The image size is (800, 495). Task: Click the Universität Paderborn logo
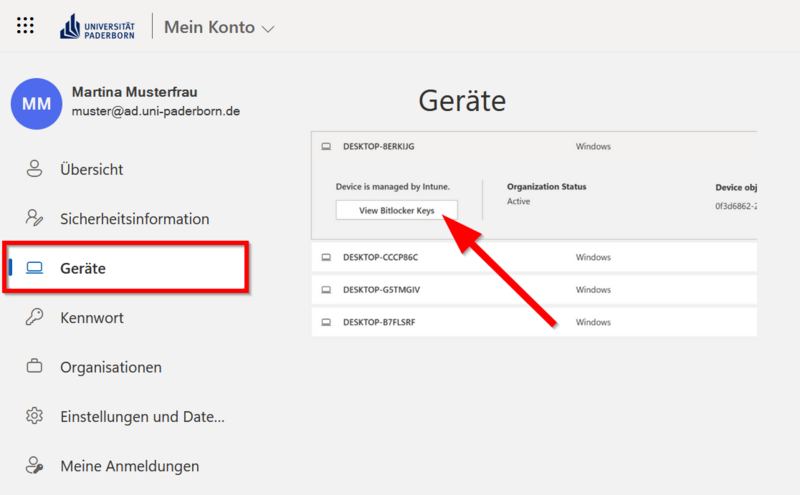pyautogui.click(x=99, y=27)
